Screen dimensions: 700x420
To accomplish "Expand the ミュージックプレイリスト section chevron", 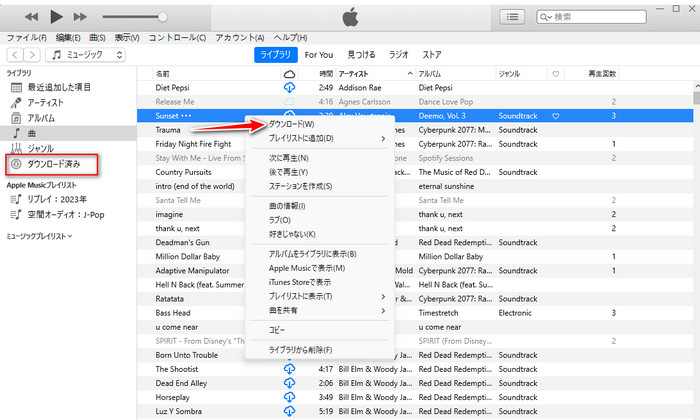I will click(70, 237).
